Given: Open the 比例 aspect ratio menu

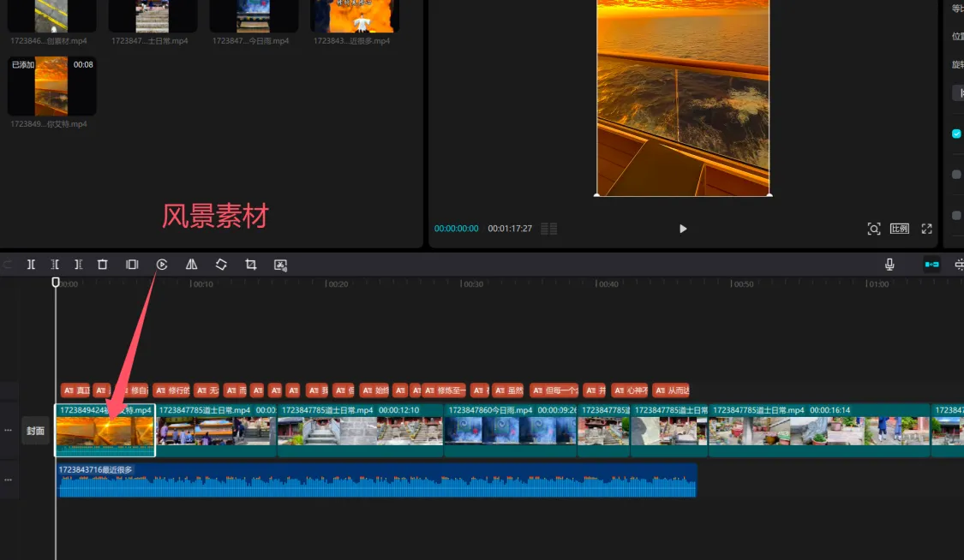Looking at the screenshot, I should (900, 229).
